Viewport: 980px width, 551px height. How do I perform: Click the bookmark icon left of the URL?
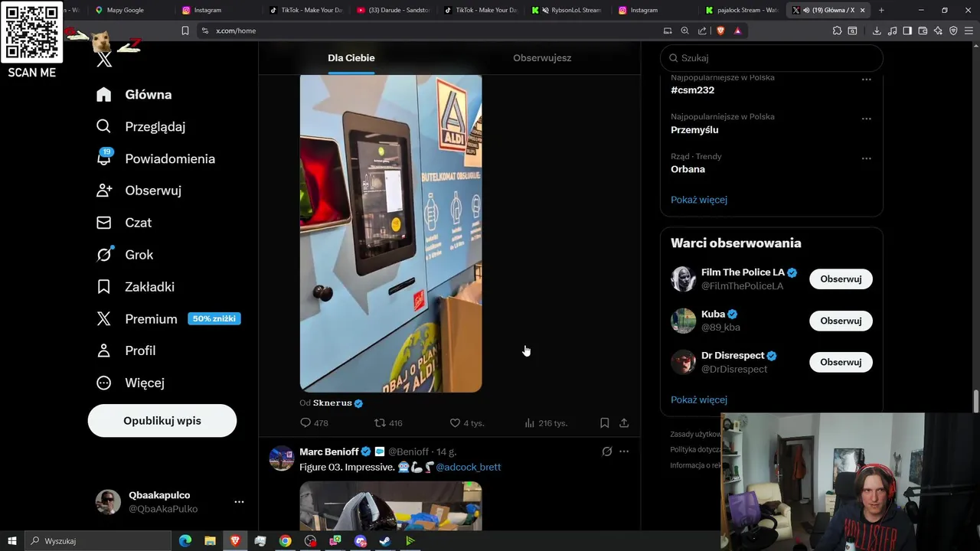tap(185, 31)
